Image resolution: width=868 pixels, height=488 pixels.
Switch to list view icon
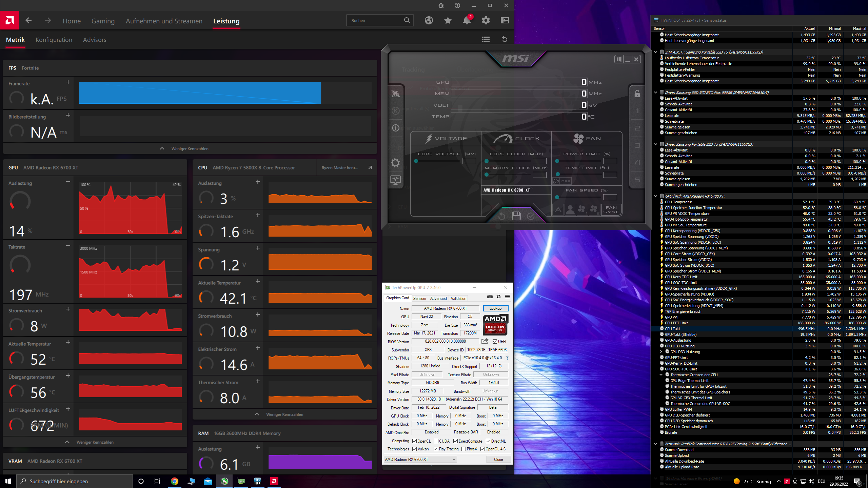click(x=486, y=39)
